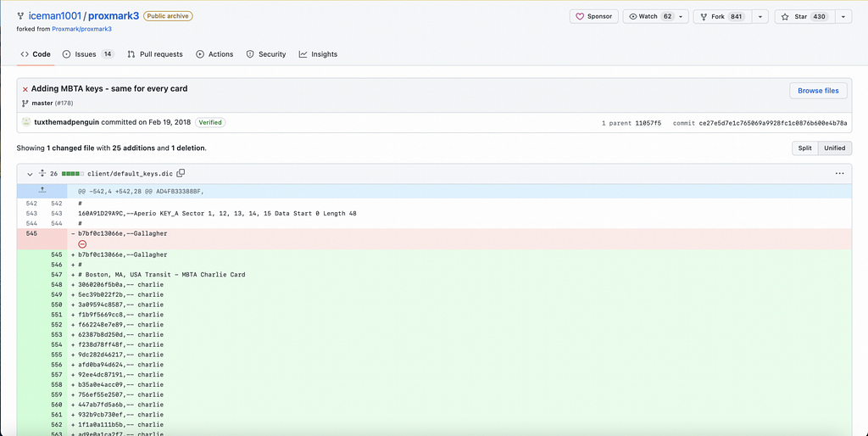Image resolution: width=868 pixels, height=436 pixels.
Task: Open the iceman1001 owner profile link
Action: pos(55,16)
